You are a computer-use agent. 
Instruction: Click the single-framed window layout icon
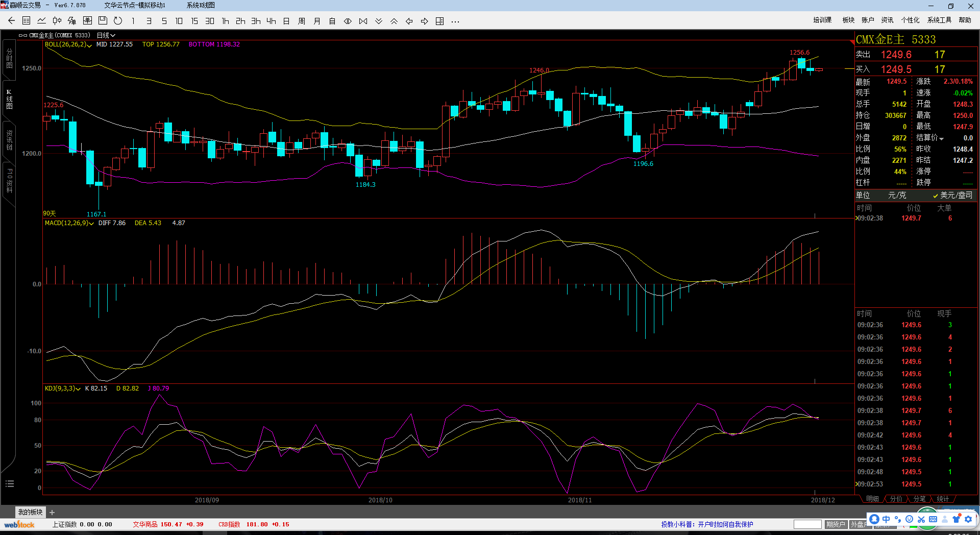pyautogui.click(x=87, y=21)
